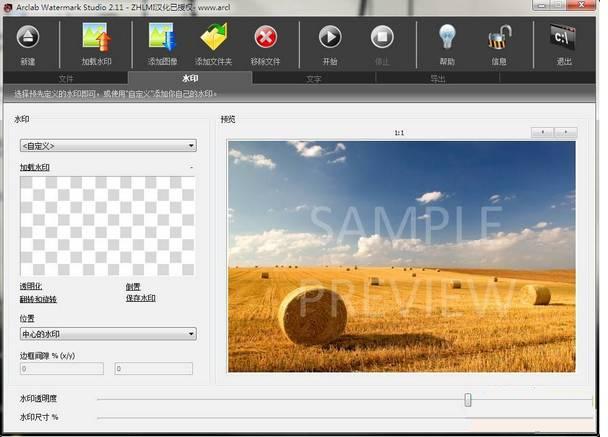This screenshot has width=608, height=437.
Task: Switch to the 导出 tab
Action: pos(438,79)
